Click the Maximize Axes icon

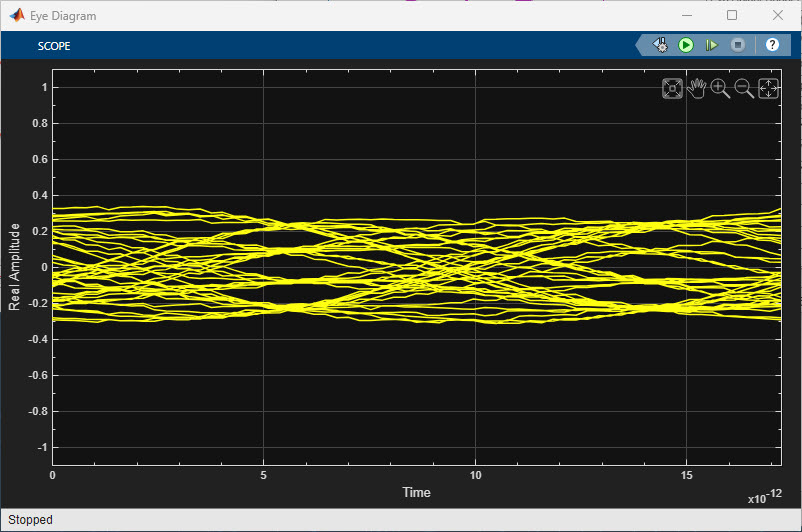(673, 89)
